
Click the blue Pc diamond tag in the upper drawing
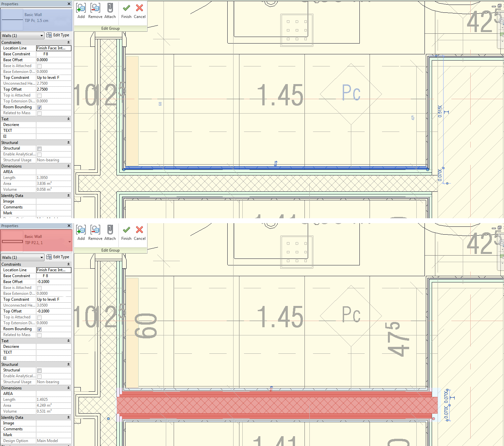[x=351, y=94]
